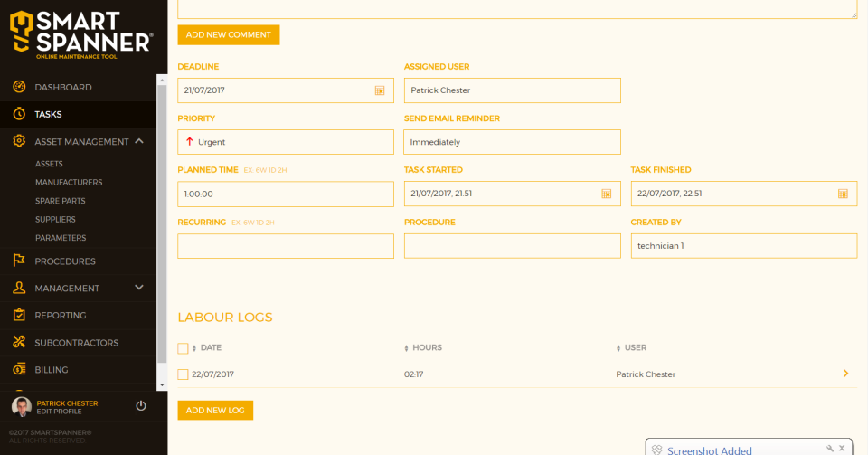Click the Created By field
The image size is (868, 455).
(744, 246)
